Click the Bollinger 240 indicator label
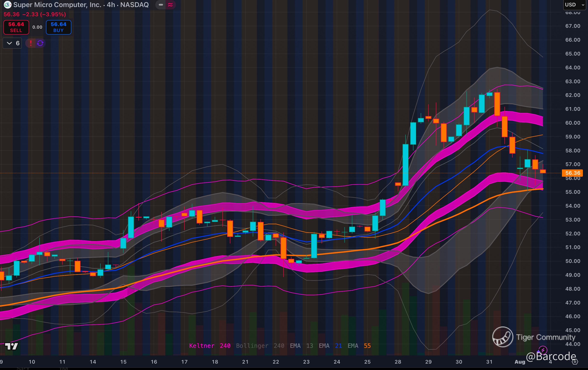This screenshot has width=588, height=370. pyautogui.click(x=260, y=346)
